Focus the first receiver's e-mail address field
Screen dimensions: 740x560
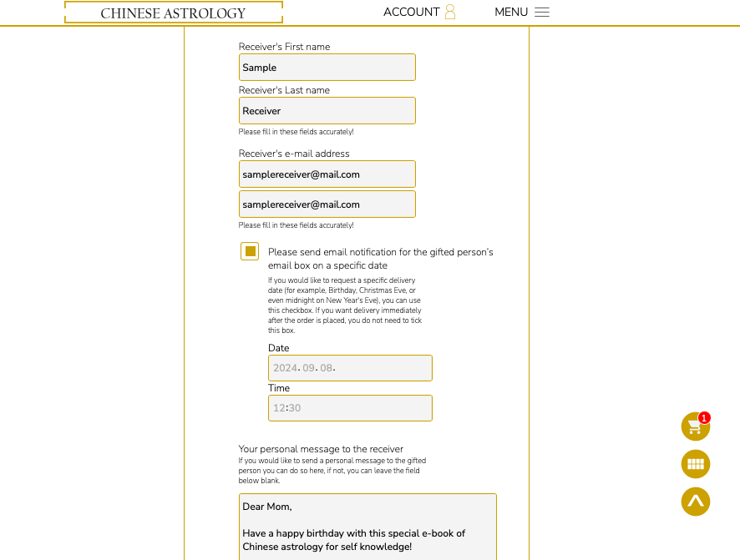point(327,174)
